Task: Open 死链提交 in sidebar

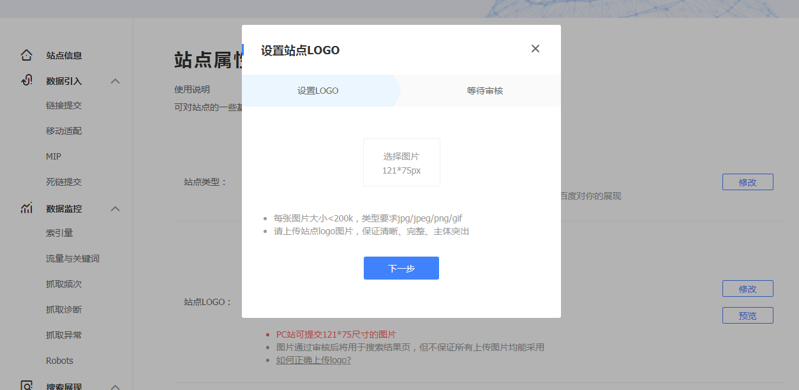Action: [x=64, y=182]
